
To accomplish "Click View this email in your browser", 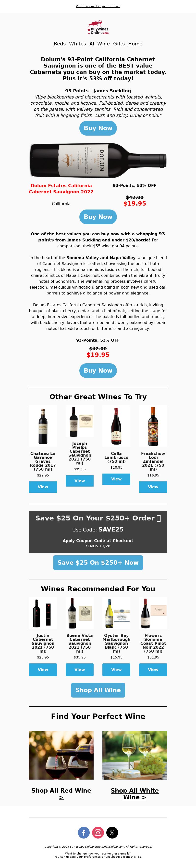I will 98,6.
